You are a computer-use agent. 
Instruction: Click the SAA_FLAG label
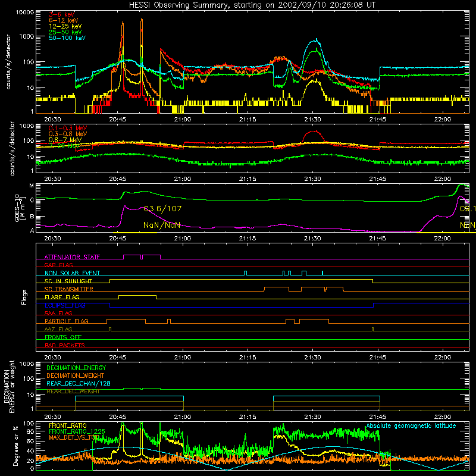coord(58,314)
